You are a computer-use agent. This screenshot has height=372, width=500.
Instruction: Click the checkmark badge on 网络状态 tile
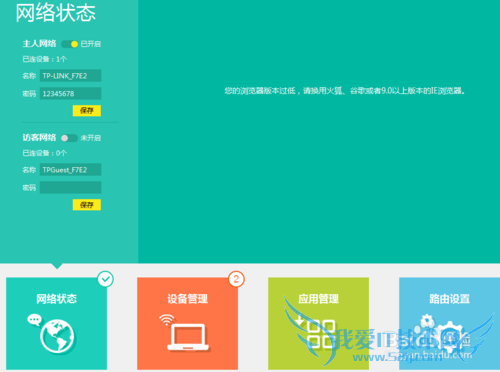coord(106,279)
